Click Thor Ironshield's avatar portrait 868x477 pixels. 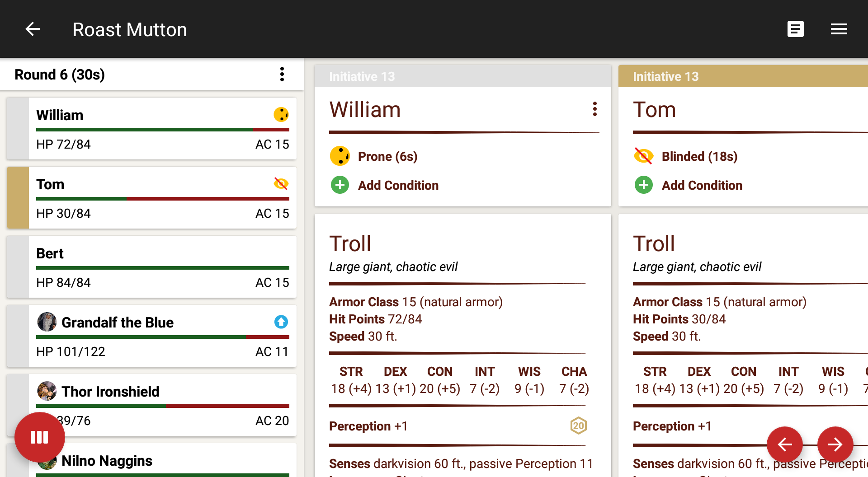pos(47,391)
